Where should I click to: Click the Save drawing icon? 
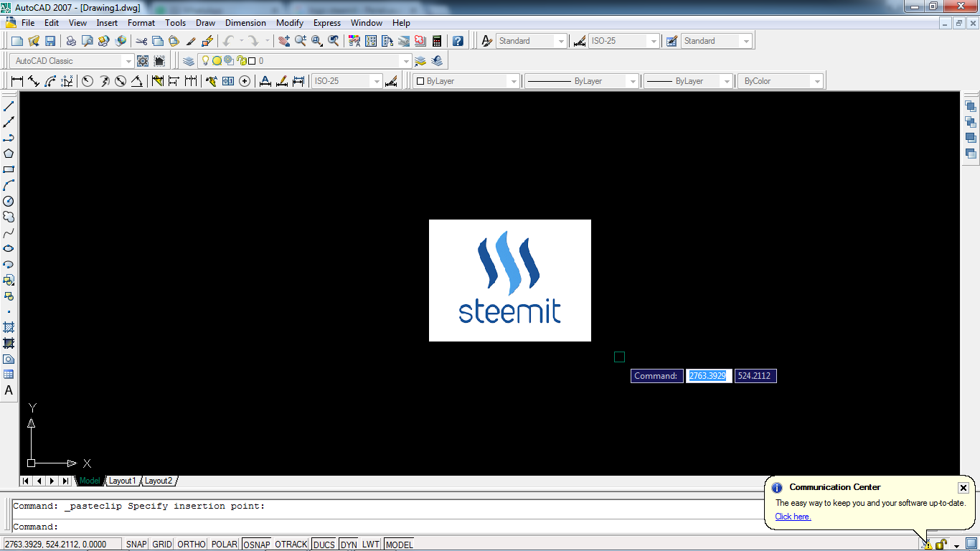coord(50,41)
